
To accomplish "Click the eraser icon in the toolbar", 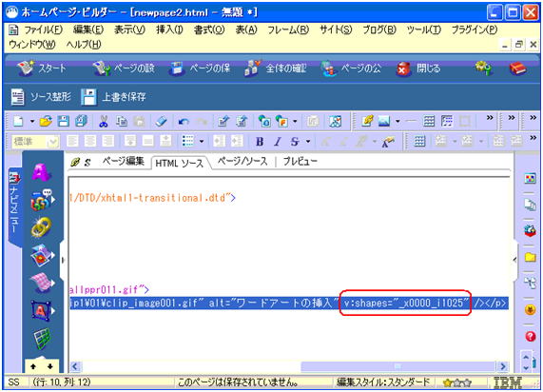I will [161, 121].
